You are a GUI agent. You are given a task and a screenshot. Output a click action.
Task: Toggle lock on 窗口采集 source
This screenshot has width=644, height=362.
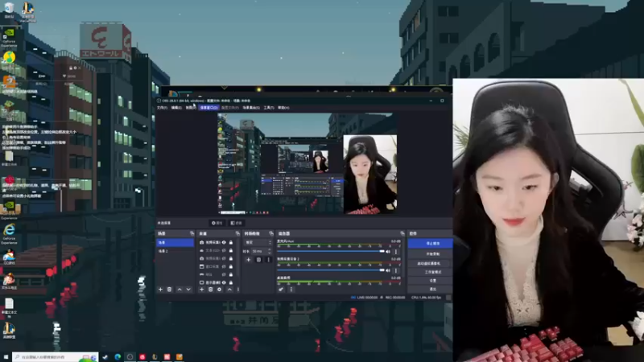click(x=231, y=266)
